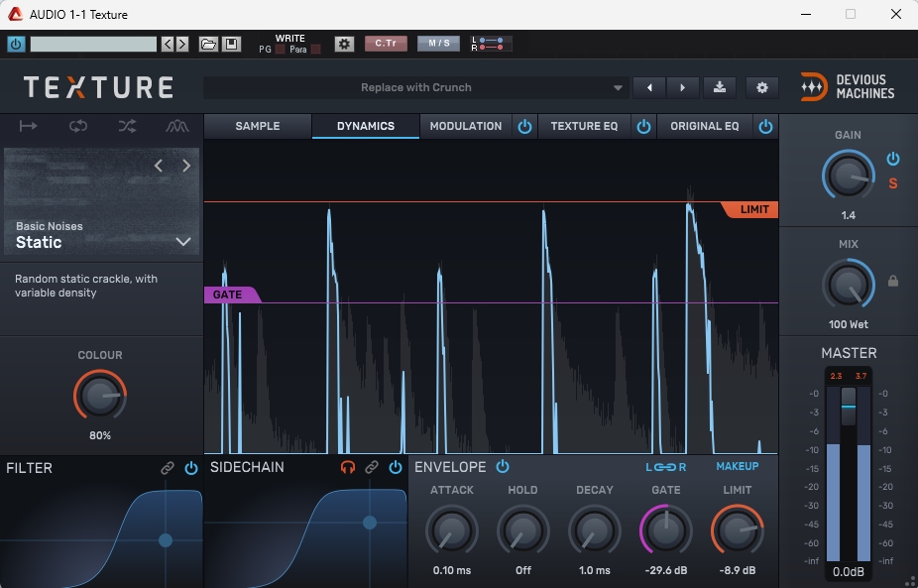Open the TEXTURE EQ tab
Screen dimensions: 918x588
pos(584,127)
